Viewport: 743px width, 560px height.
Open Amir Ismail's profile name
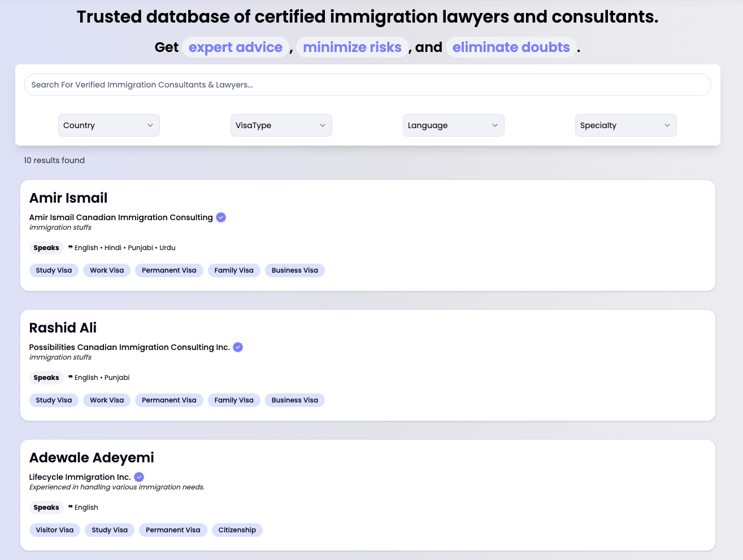pyautogui.click(x=68, y=198)
